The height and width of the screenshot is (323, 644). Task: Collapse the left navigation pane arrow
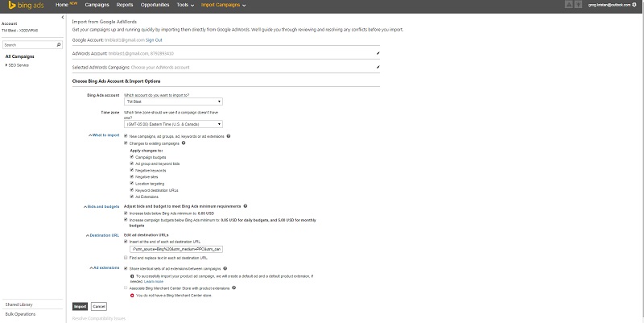pos(63,17)
